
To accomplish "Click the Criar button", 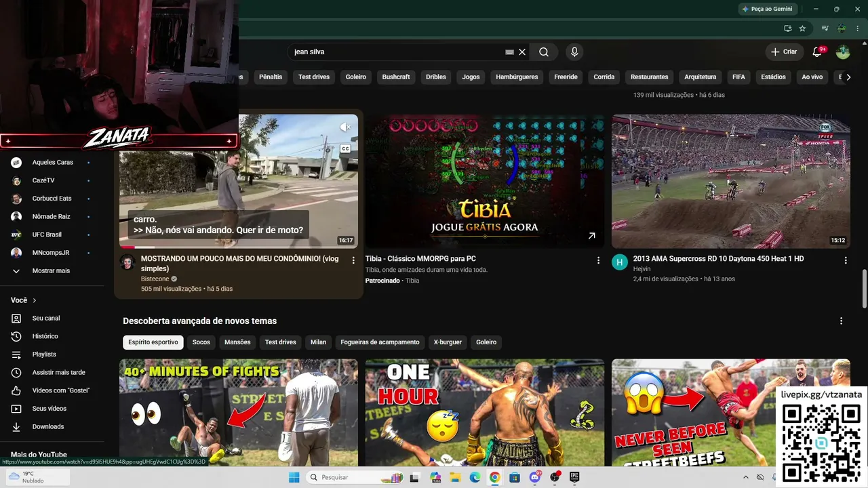I will (785, 52).
